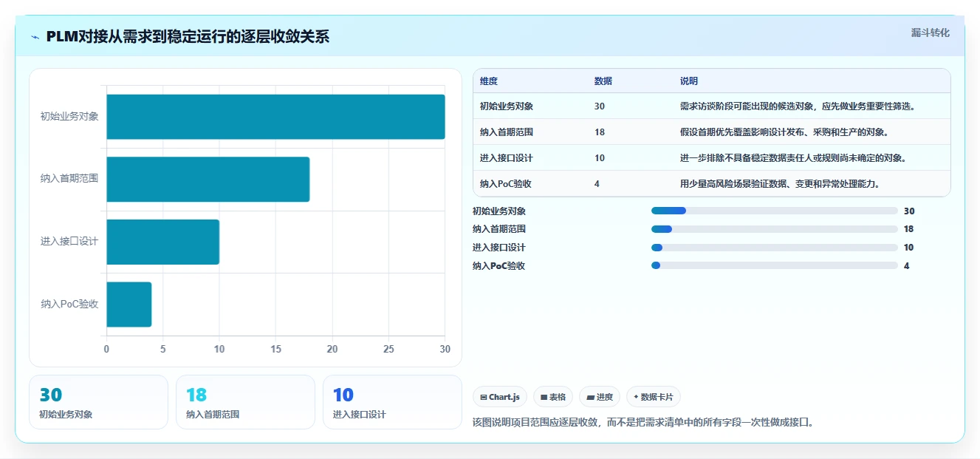980x459 pixels.
Task: Click the description starting 需求访谈阶段可能出现
Action: coord(798,106)
